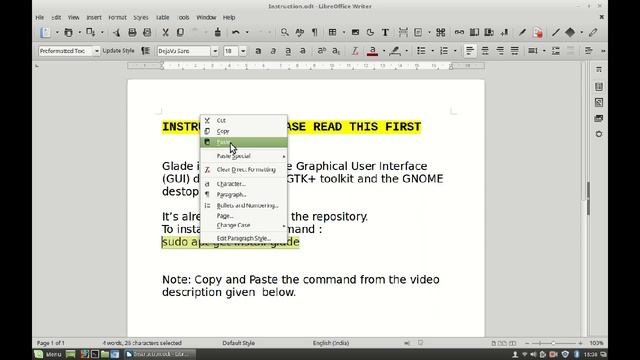The width and height of the screenshot is (640, 360).
Task: Toggle formatting marks pilcrow icon
Action: point(314,32)
